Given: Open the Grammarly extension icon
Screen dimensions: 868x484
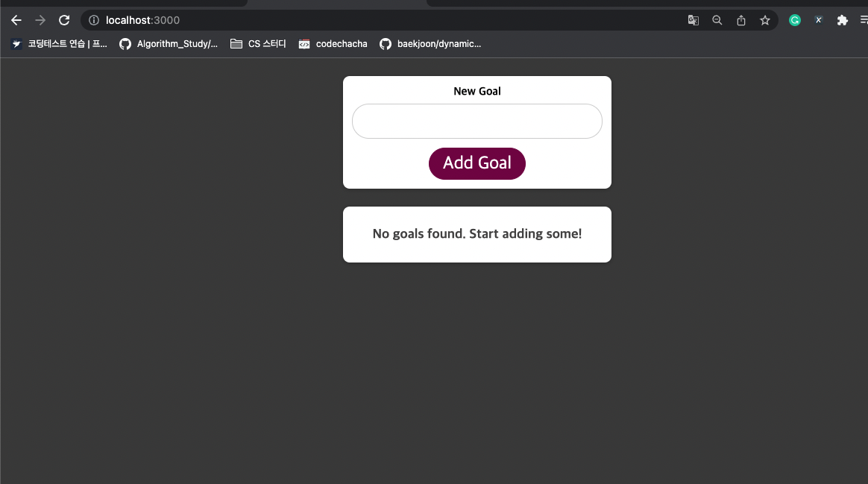Looking at the screenshot, I should coord(795,20).
